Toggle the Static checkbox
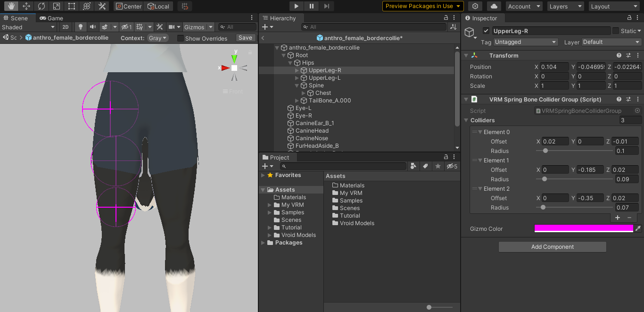The image size is (644, 312). point(616,31)
